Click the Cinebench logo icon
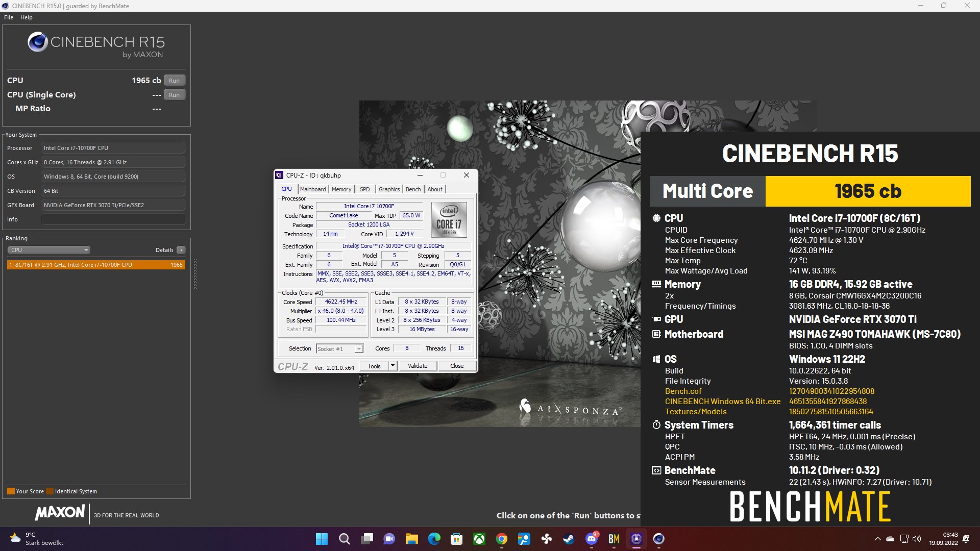Viewport: 980px width, 551px height. tap(38, 42)
